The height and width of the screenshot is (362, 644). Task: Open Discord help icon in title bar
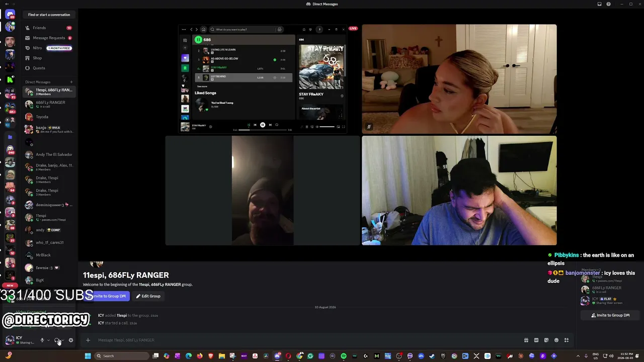609,4
